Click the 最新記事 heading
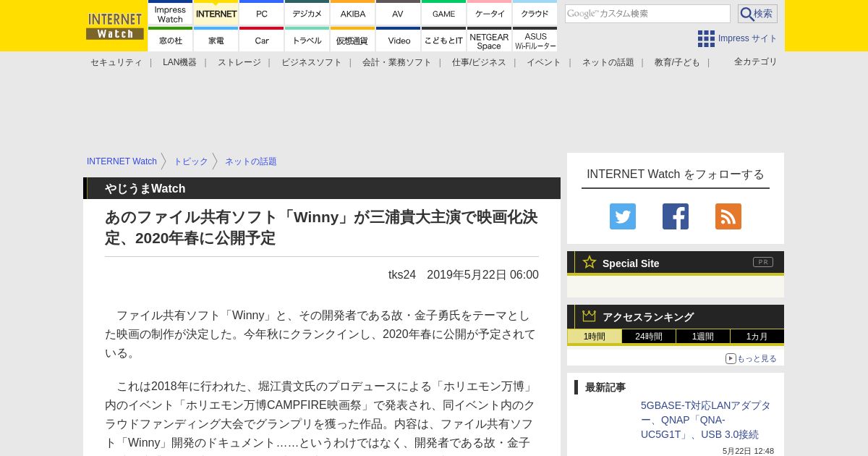 click(x=605, y=387)
